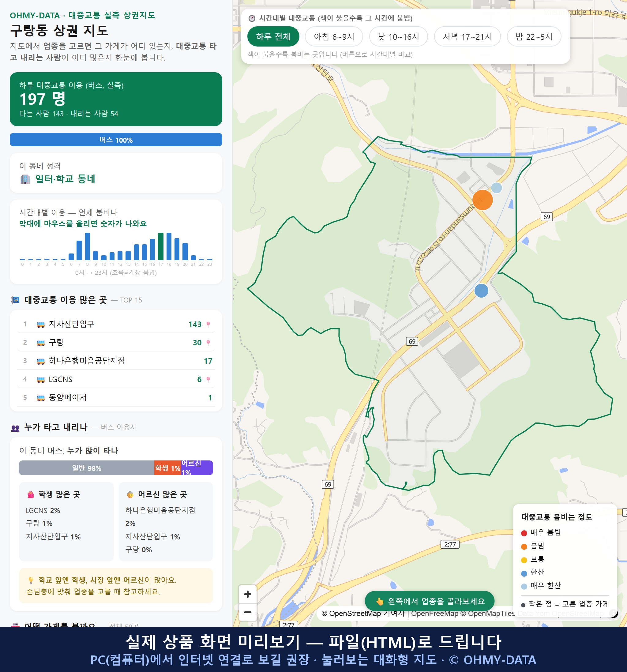Click the 매우 붐빔 red legend dot

pyautogui.click(x=524, y=533)
